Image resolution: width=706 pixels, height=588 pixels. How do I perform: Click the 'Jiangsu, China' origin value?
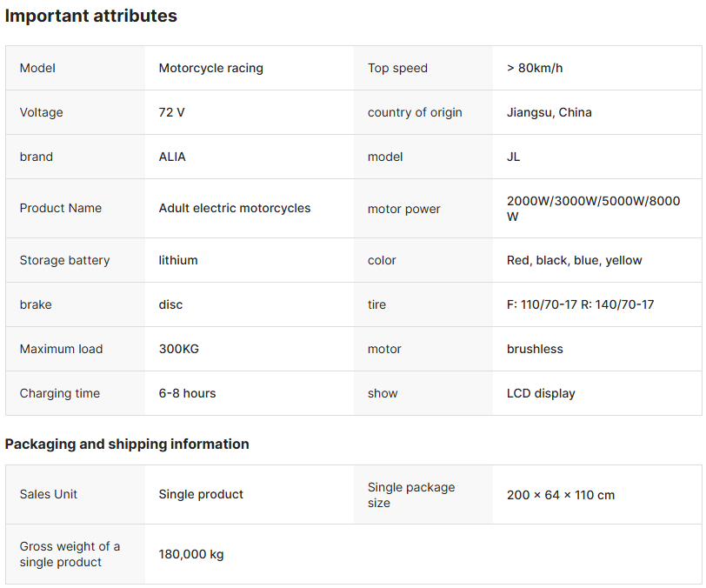pyautogui.click(x=549, y=112)
